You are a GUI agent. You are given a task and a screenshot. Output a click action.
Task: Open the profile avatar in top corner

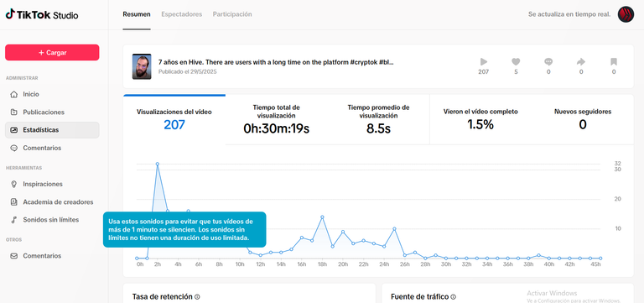point(626,14)
